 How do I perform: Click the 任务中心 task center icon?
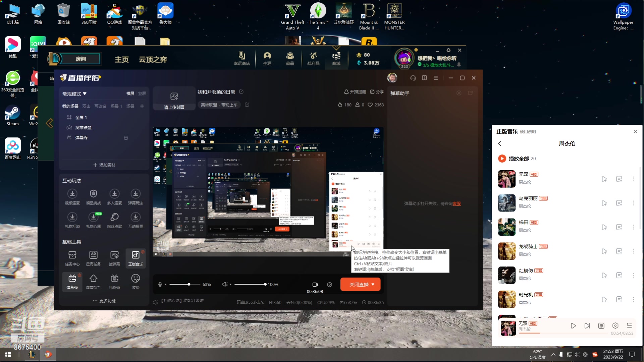coord(72,258)
